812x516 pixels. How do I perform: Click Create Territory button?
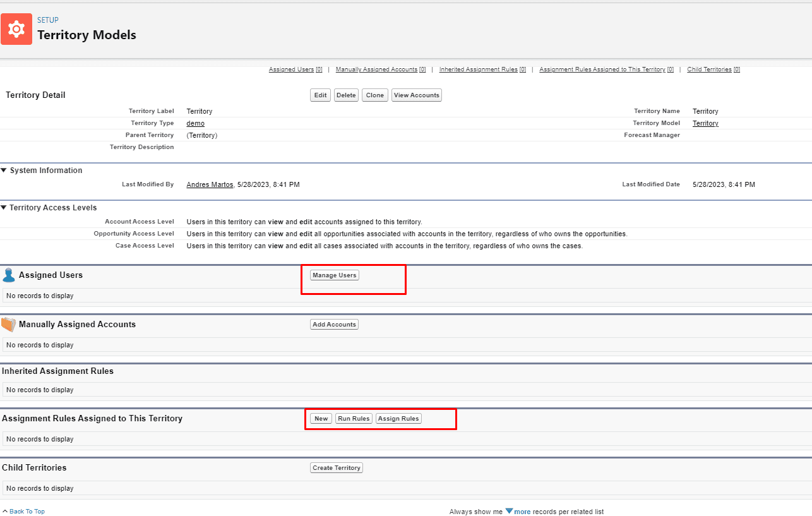[336, 468]
